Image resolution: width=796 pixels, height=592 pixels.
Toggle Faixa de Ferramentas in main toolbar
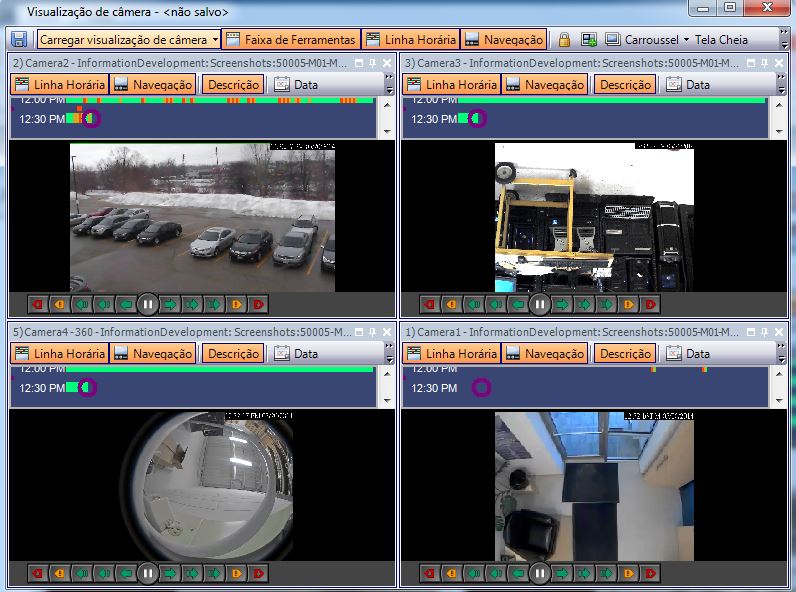pyautogui.click(x=291, y=40)
